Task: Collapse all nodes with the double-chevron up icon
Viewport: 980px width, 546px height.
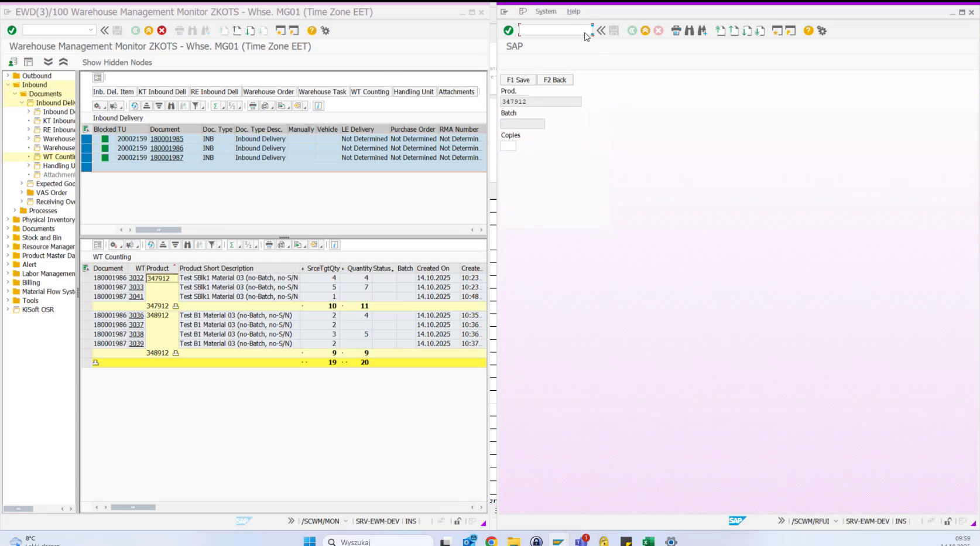Action: click(64, 61)
